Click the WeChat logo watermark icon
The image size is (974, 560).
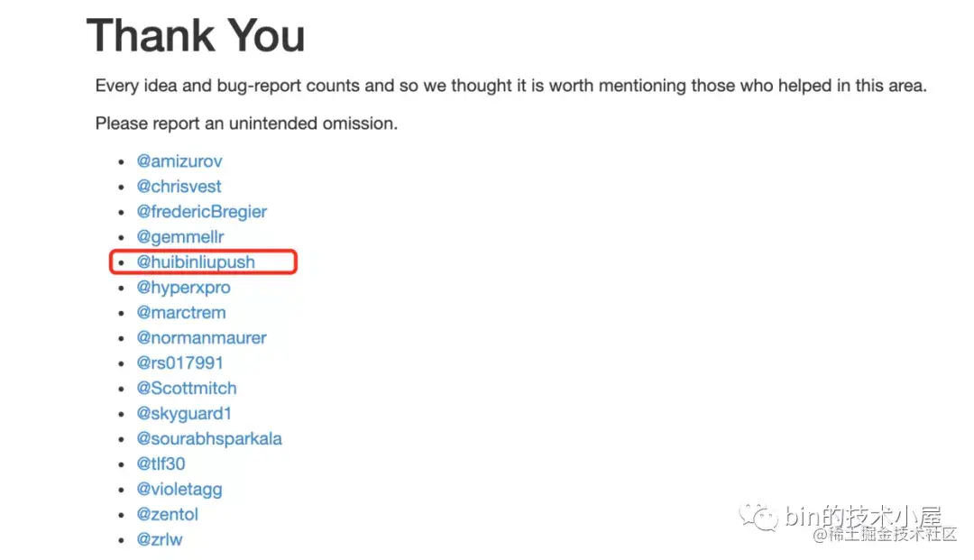758,517
